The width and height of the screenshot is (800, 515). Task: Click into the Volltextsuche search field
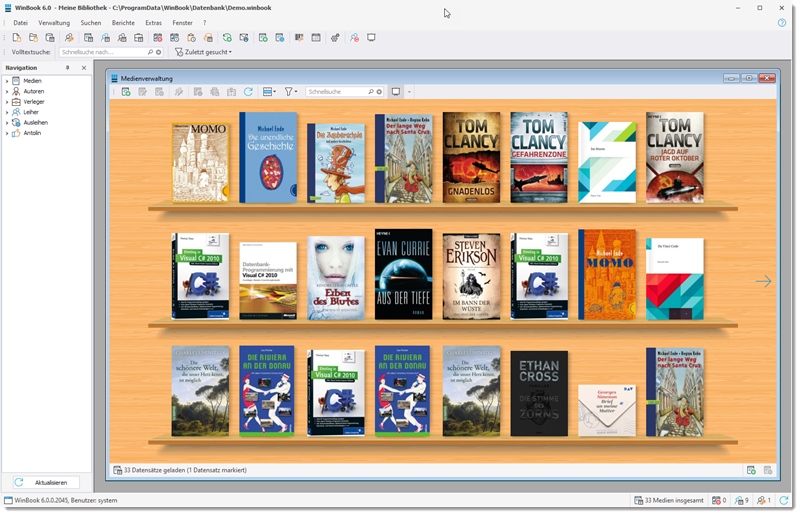[102, 52]
